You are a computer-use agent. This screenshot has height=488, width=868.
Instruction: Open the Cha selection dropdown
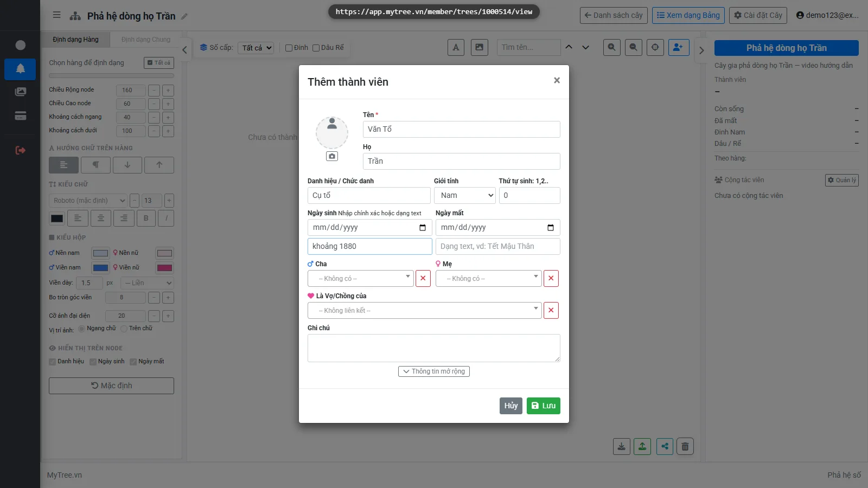click(x=361, y=278)
